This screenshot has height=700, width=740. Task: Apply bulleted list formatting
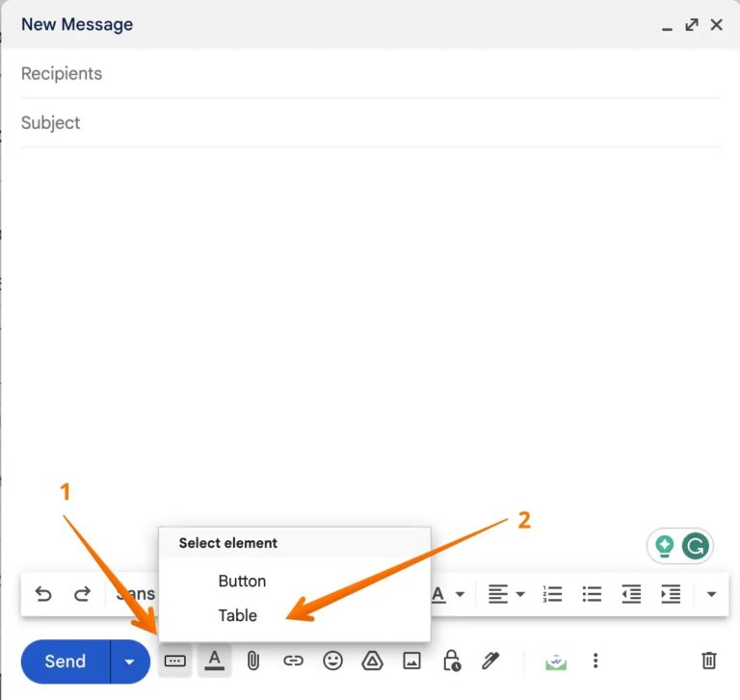(x=592, y=594)
